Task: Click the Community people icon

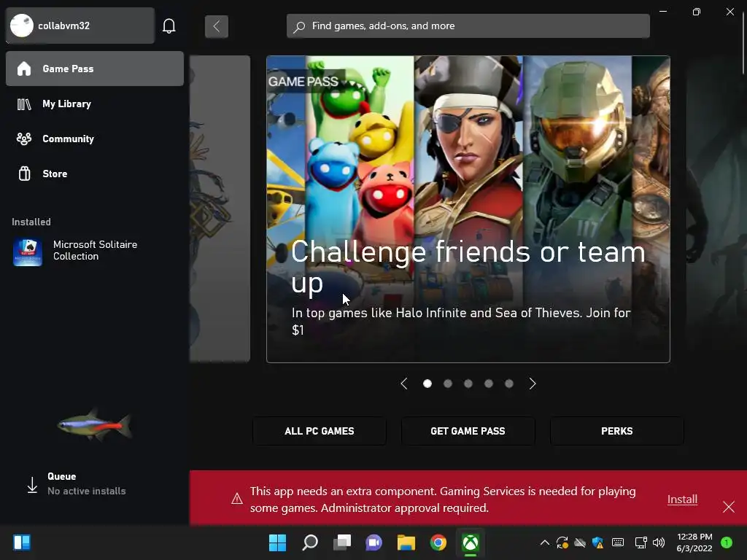Action: tap(24, 139)
